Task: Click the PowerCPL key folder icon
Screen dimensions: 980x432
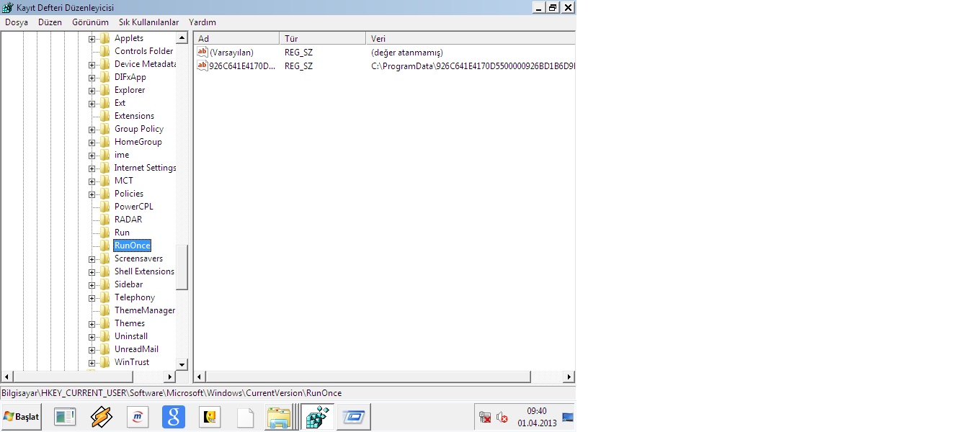Action: (104, 207)
